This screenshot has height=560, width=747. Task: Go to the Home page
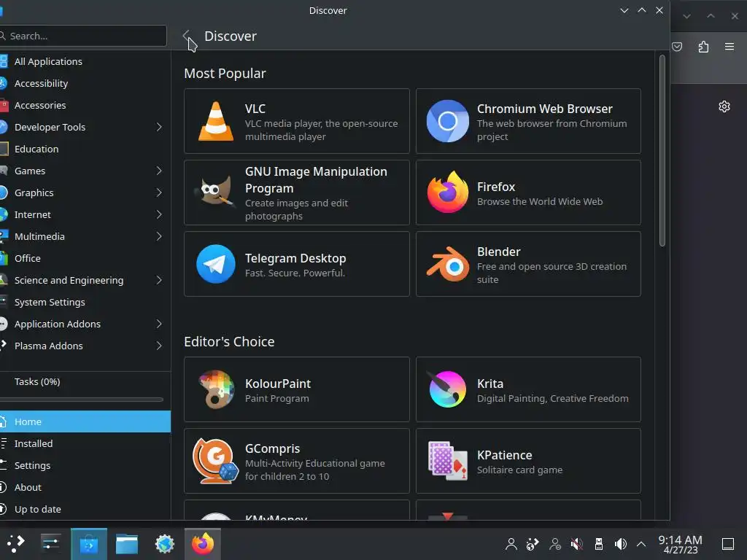point(85,422)
